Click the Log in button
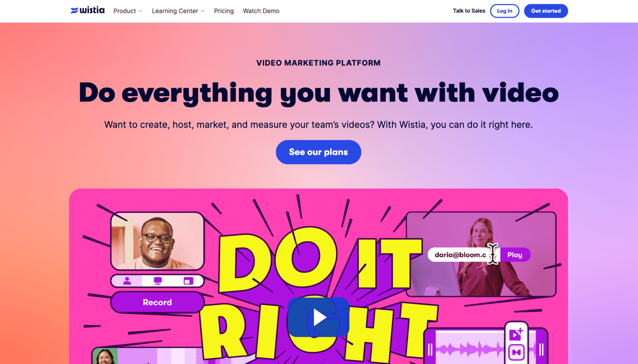Screen dimensions: 638x364 tap(505, 11)
